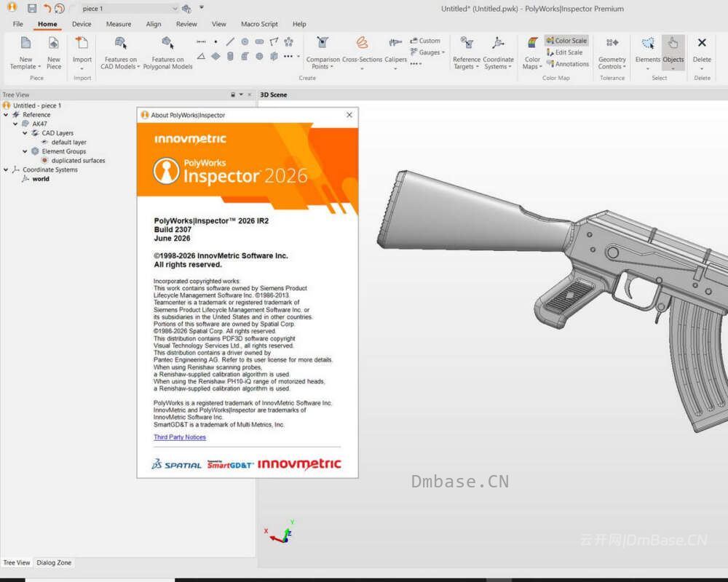
Task: Switch to the Dialog Zone tab
Action: click(x=54, y=562)
